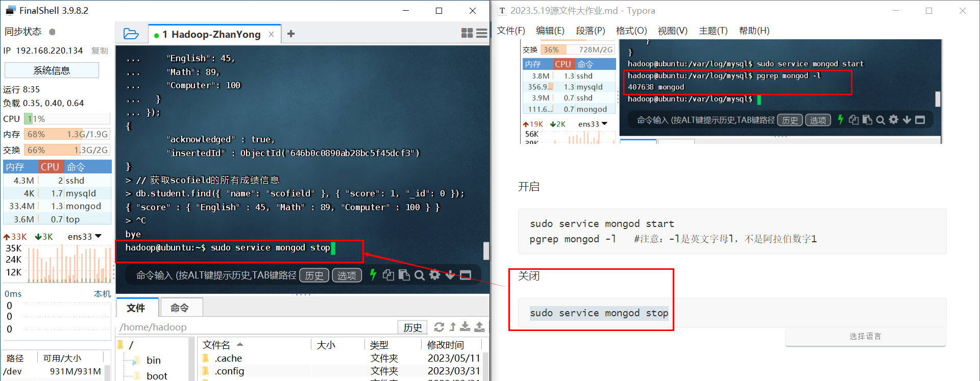Click the copy icon in FinalShell command bar
Screen dimensions: 980x381
coord(388,275)
